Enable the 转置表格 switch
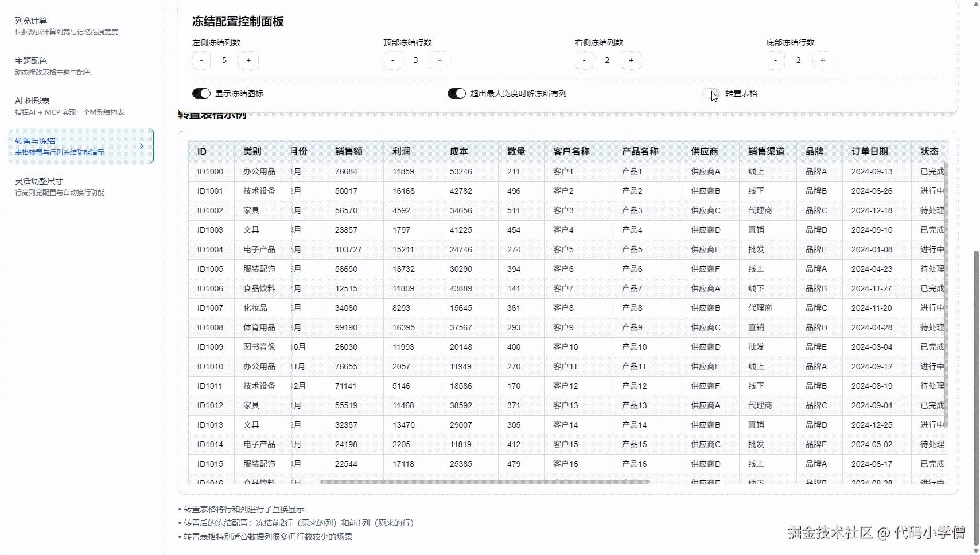The image size is (980, 555). [711, 93]
